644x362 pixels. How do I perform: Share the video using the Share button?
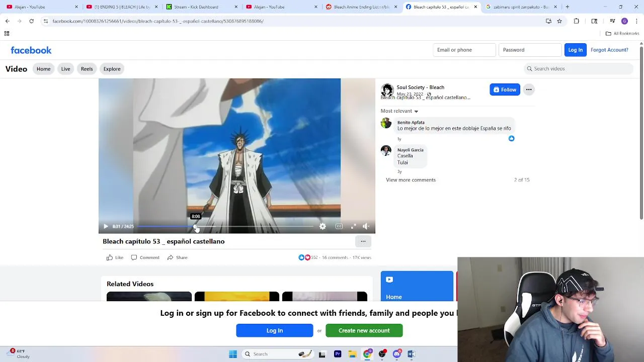click(x=177, y=257)
